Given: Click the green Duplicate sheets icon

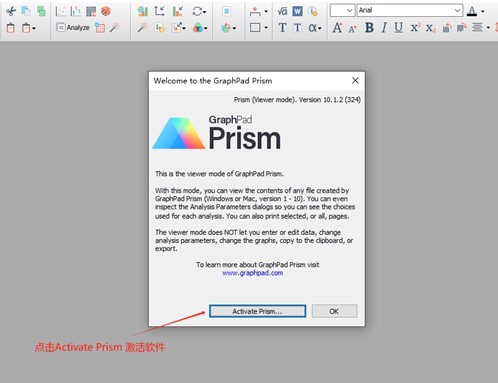Looking at the screenshot, I should tap(41, 11).
